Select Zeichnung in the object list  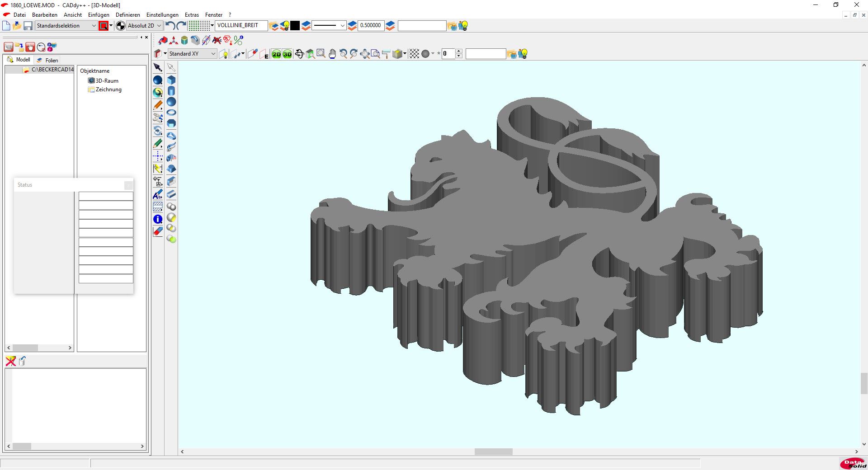click(x=105, y=89)
